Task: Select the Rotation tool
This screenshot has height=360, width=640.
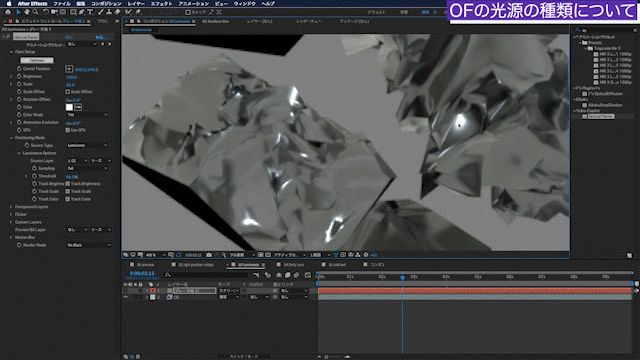Action: coord(46,12)
